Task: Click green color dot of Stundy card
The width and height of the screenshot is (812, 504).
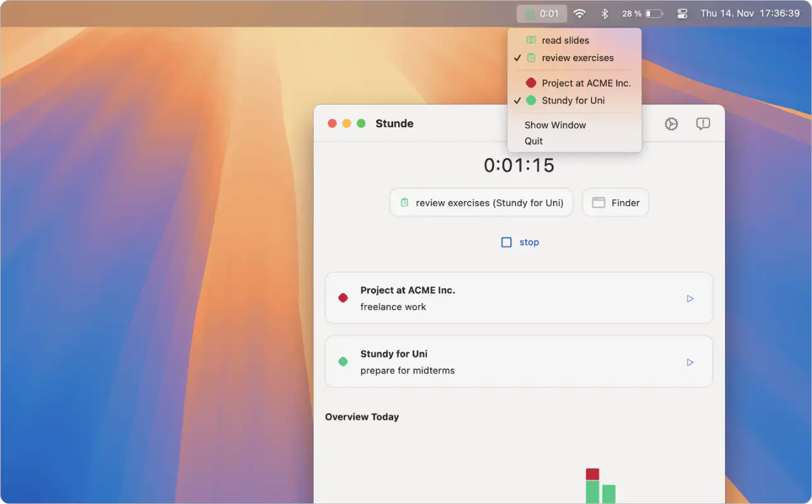Action: point(343,362)
